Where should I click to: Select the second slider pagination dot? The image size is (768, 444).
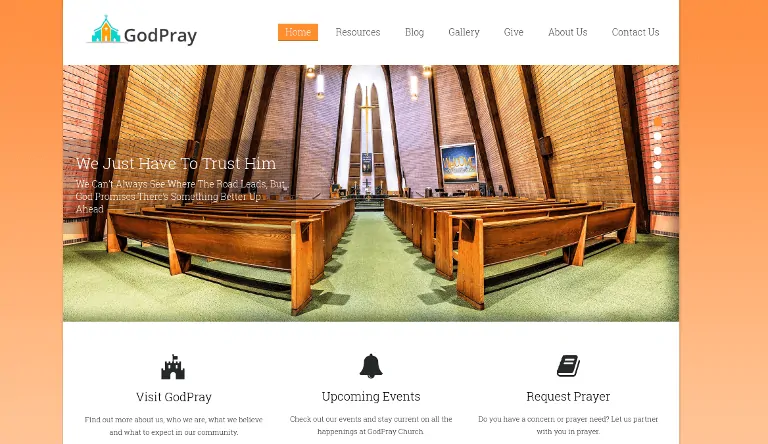click(x=658, y=136)
